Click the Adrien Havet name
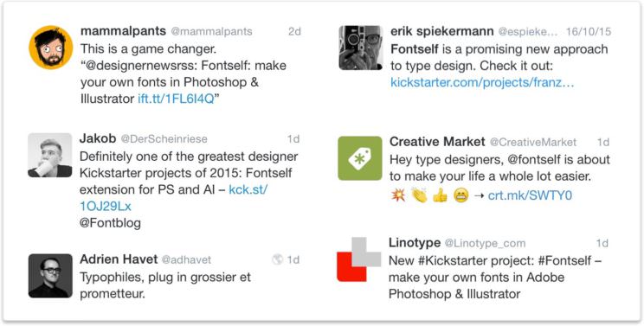Screen dimensions: 644x326 pos(119,259)
